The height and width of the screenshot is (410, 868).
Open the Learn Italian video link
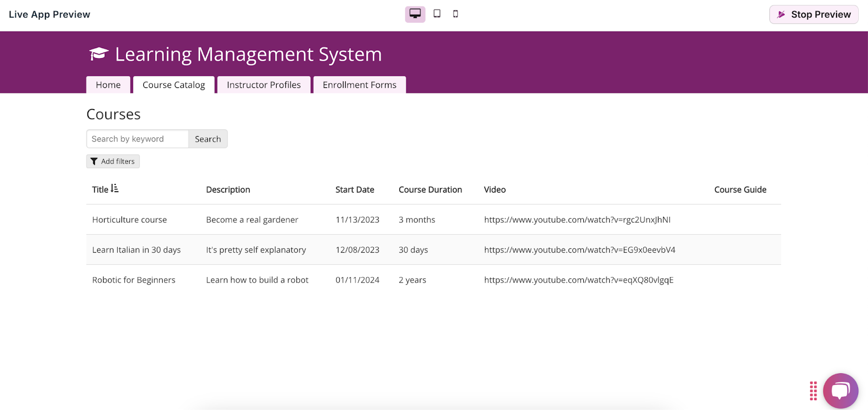(x=579, y=250)
